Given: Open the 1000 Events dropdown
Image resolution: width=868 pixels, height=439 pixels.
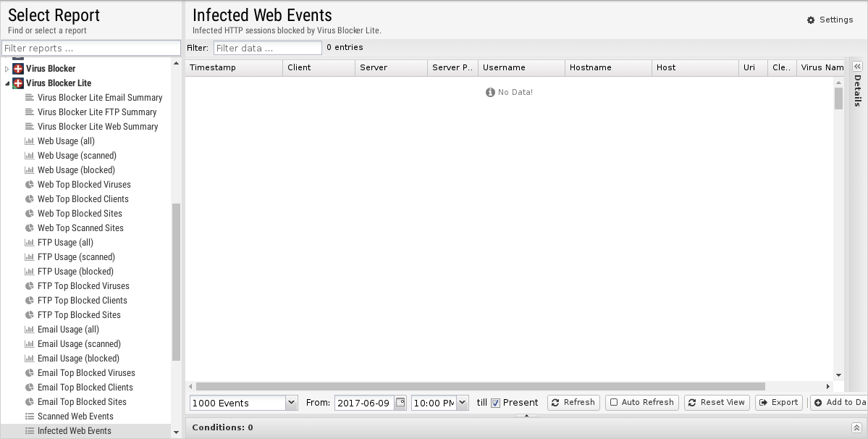Looking at the screenshot, I should point(291,403).
